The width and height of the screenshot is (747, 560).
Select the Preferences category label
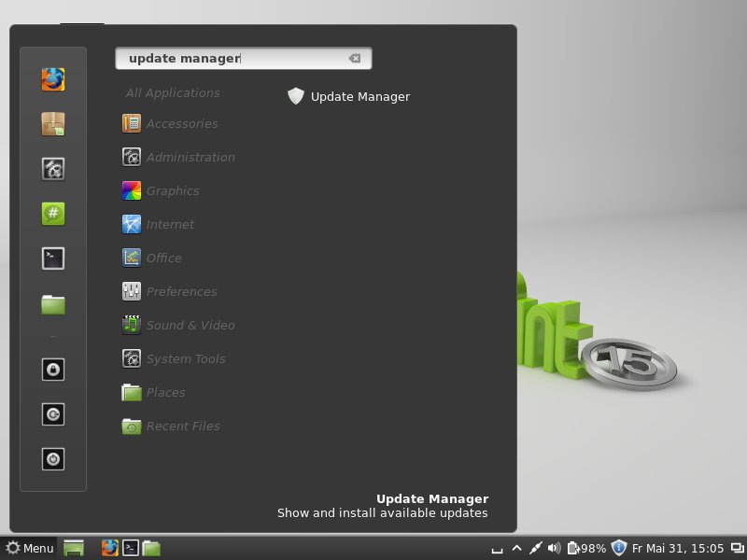coord(181,291)
